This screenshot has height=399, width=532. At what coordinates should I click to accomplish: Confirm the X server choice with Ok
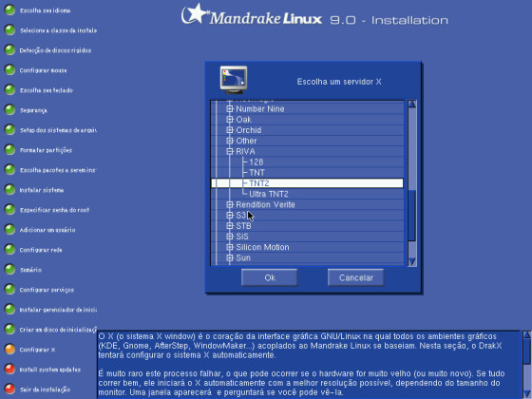(x=270, y=277)
